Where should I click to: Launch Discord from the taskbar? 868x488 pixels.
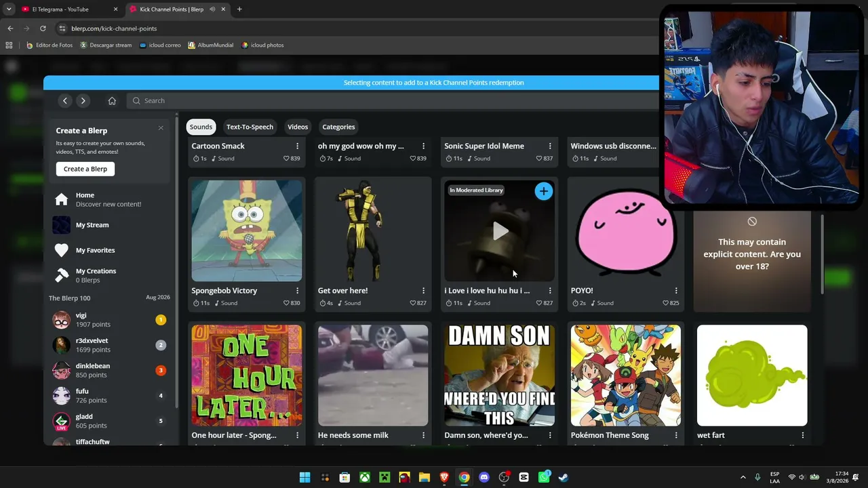[484, 477]
